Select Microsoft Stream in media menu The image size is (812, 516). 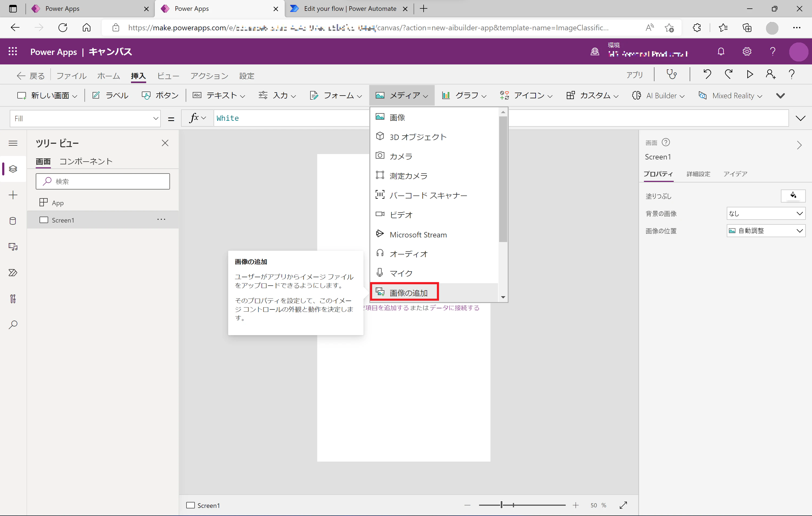[x=434, y=234]
